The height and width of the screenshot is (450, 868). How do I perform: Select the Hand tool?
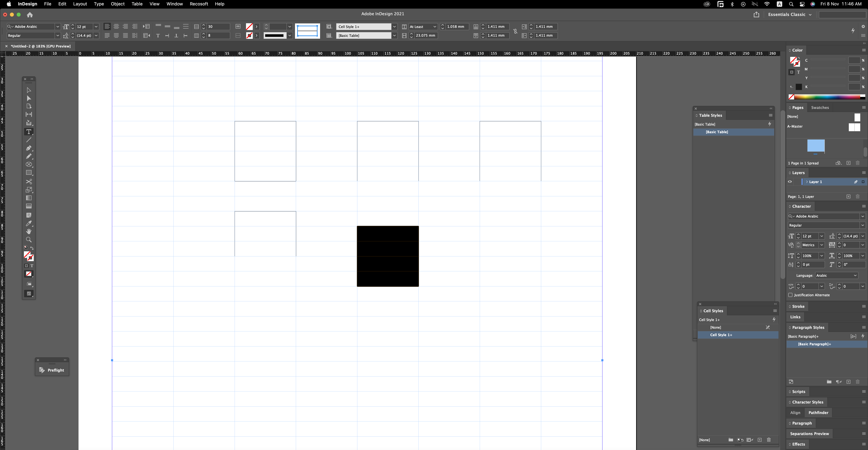(x=29, y=231)
